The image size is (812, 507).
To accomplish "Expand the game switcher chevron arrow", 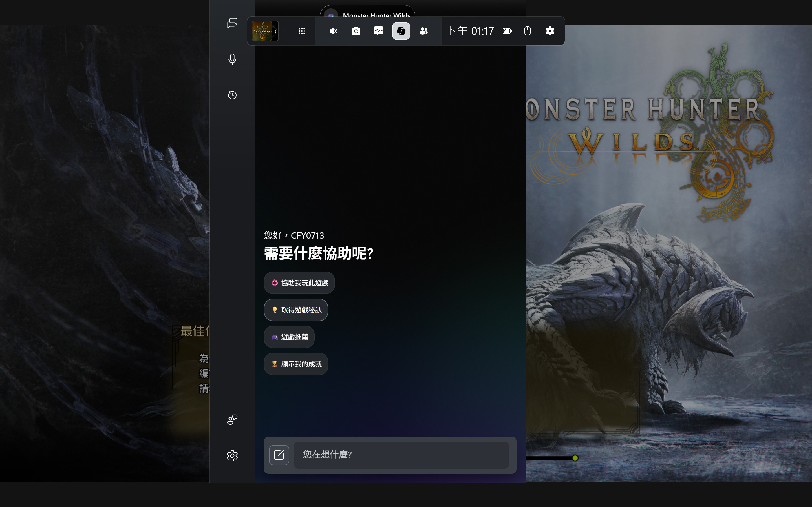I will (284, 31).
